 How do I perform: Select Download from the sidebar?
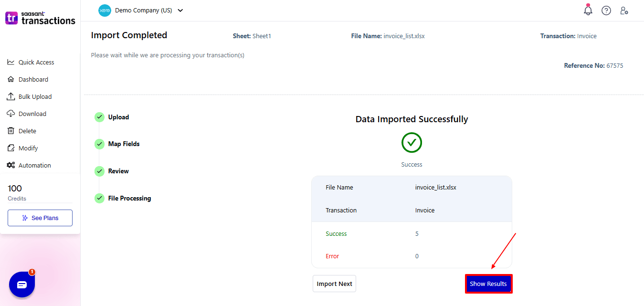click(32, 114)
